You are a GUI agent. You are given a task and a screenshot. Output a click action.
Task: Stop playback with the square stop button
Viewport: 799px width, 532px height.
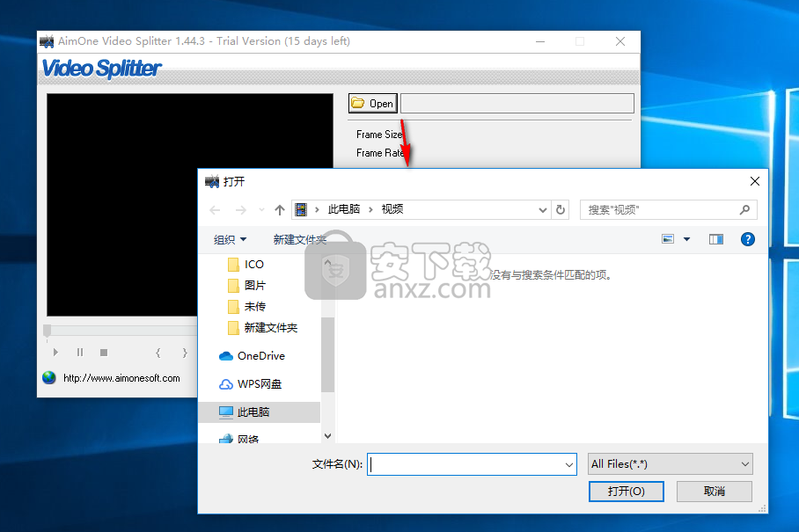pyautogui.click(x=104, y=353)
